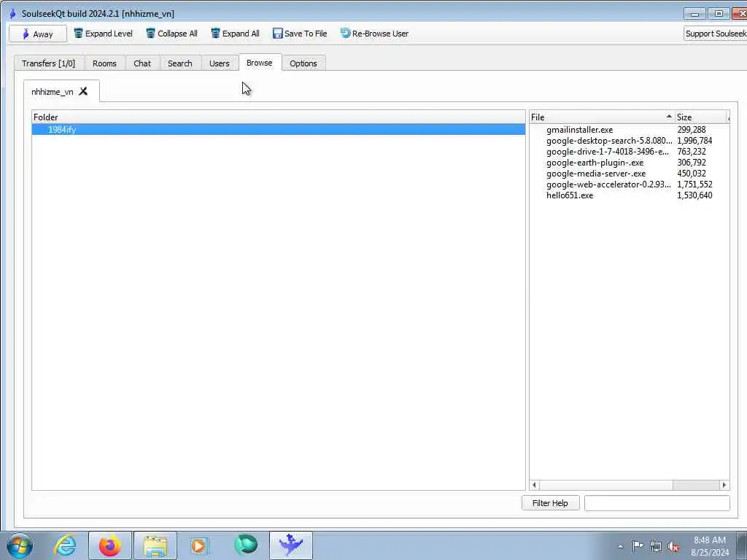
Task: Open Firefox from the taskbar
Action: coord(110,545)
